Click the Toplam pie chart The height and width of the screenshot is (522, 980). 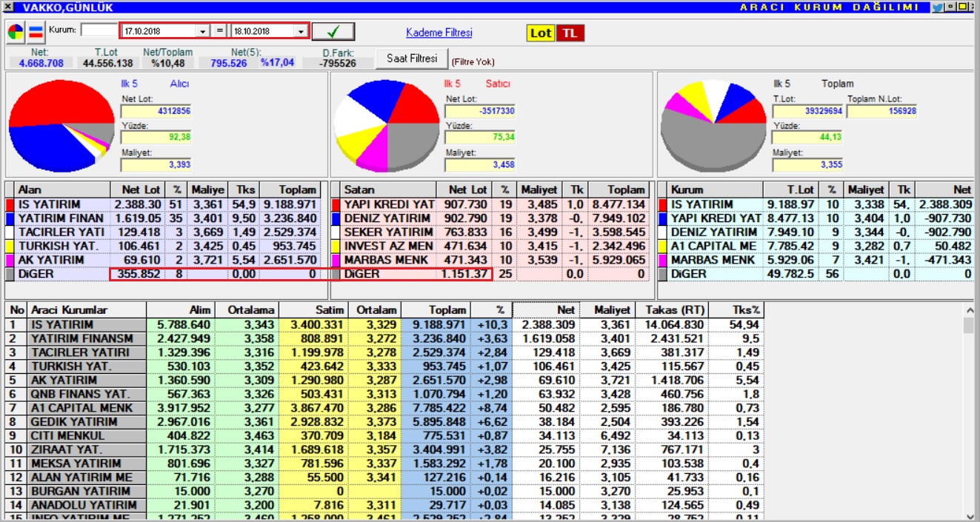click(x=713, y=126)
